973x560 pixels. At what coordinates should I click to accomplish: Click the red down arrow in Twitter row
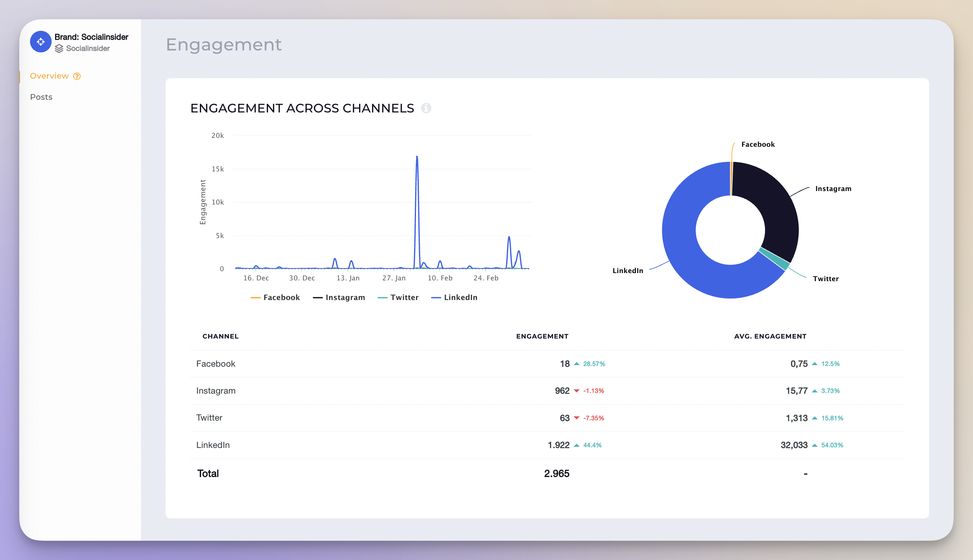(577, 418)
